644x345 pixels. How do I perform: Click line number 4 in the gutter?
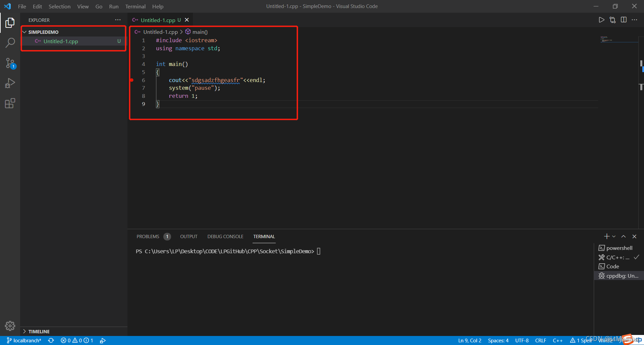click(x=144, y=64)
